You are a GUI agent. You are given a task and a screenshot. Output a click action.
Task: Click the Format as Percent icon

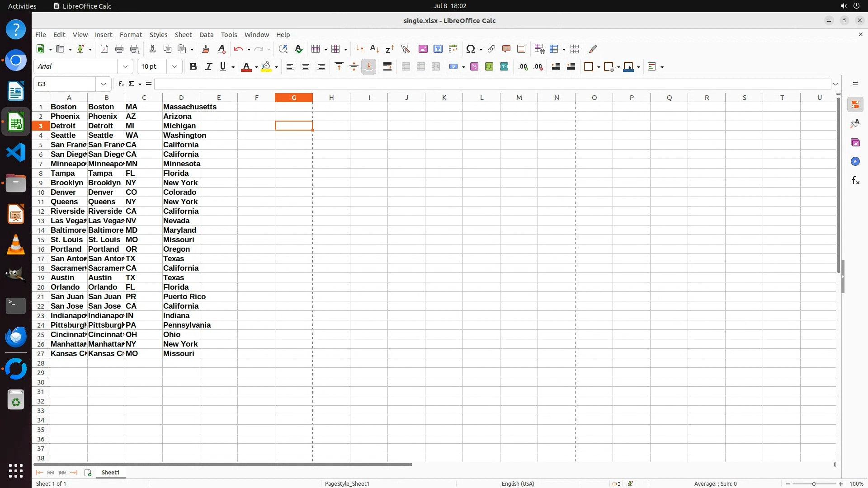(474, 67)
